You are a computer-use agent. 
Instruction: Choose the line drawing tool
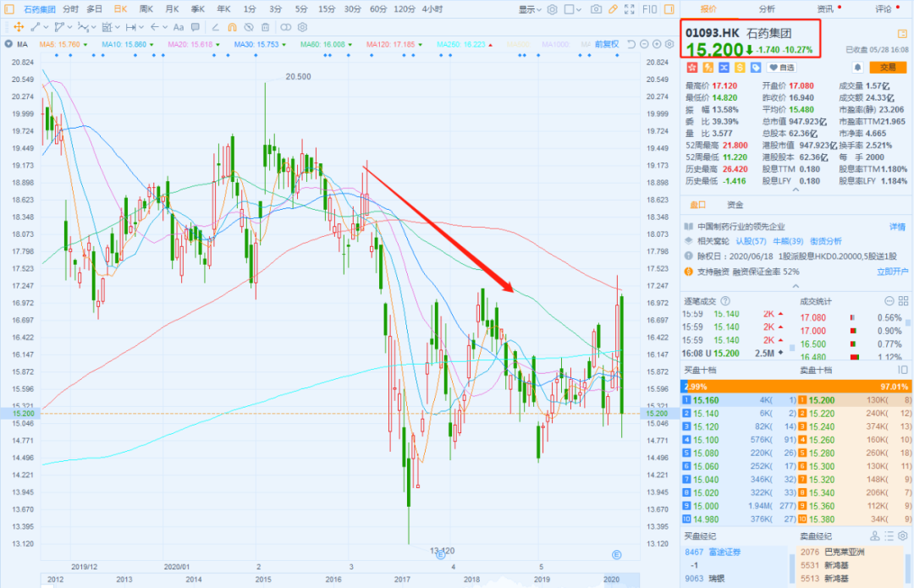tap(36, 27)
